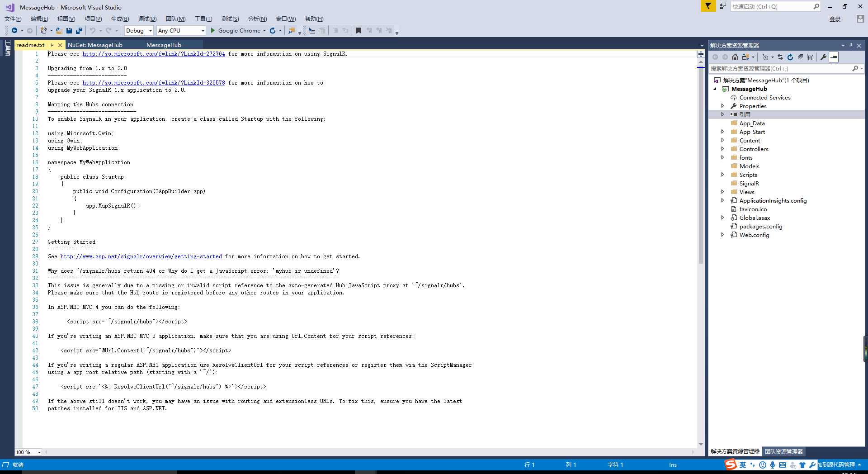Toggle the Preview Selected Items button

click(834, 57)
